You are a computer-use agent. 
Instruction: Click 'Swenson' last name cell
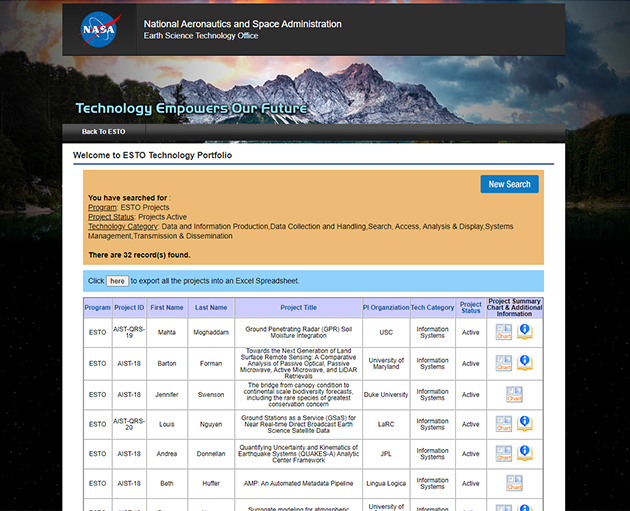coord(211,394)
